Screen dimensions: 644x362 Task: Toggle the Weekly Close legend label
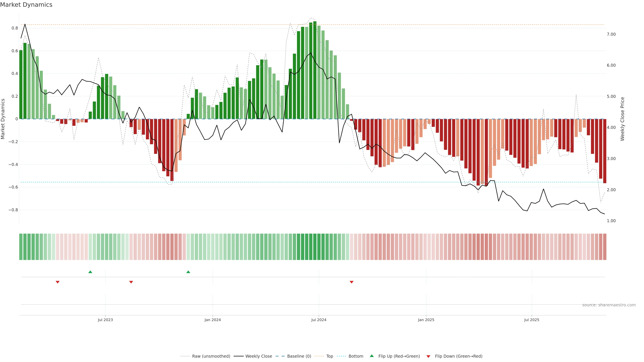coord(258,356)
